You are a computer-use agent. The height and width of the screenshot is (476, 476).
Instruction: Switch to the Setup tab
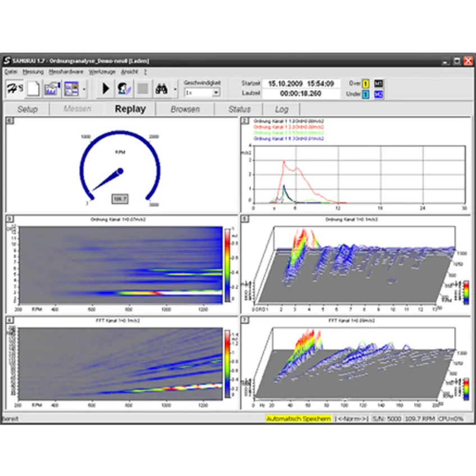(28, 109)
